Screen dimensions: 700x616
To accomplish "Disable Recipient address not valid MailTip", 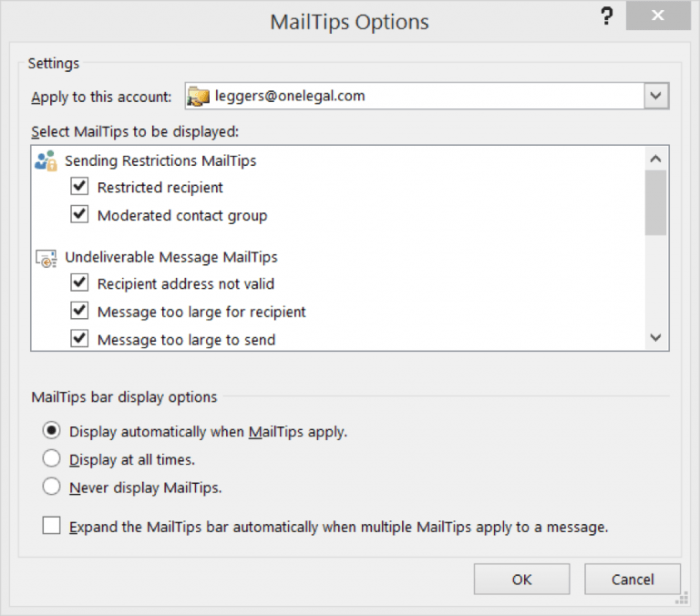I will pos(81,284).
